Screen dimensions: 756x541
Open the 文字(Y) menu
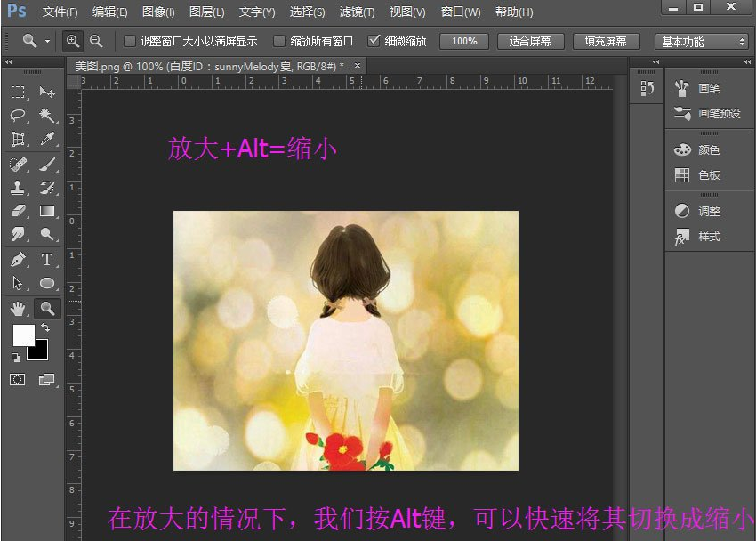pos(257,12)
